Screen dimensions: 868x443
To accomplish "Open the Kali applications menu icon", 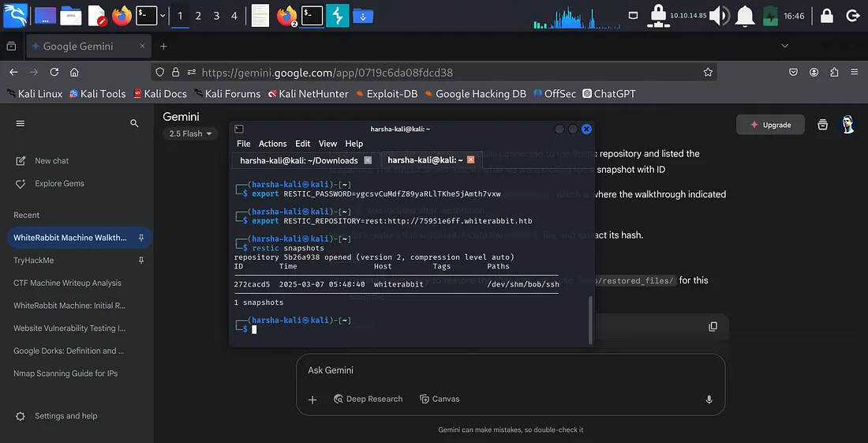I will (15, 16).
